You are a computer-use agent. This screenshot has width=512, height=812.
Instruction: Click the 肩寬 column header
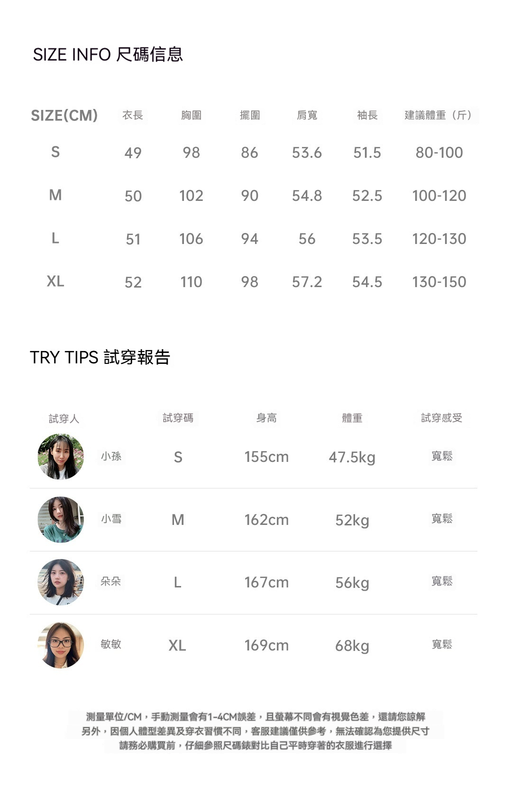[x=307, y=115]
